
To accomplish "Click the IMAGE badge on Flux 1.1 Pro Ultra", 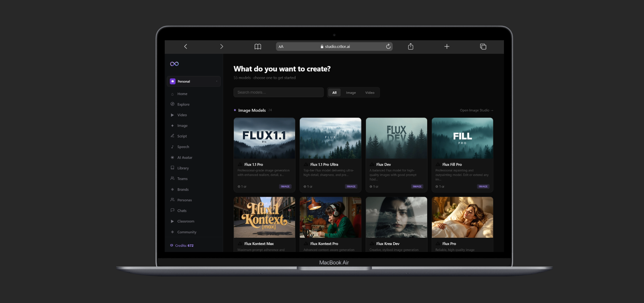I will click(351, 186).
